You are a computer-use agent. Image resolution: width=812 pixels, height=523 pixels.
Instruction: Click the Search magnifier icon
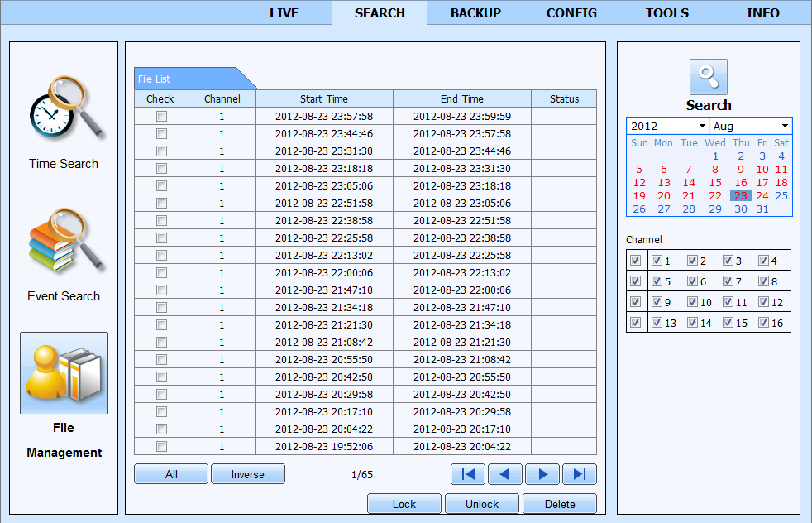click(x=709, y=77)
